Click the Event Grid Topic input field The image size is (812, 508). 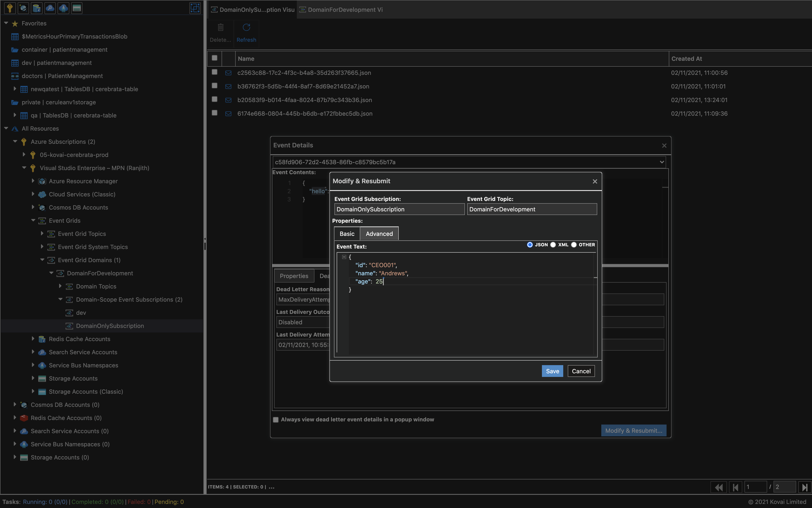tap(532, 209)
